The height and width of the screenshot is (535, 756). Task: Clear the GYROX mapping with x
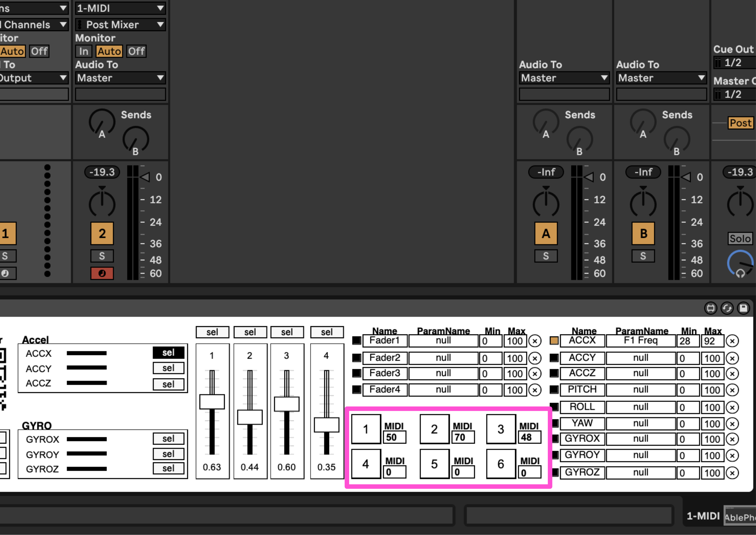pyautogui.click(x=732, y=439)
